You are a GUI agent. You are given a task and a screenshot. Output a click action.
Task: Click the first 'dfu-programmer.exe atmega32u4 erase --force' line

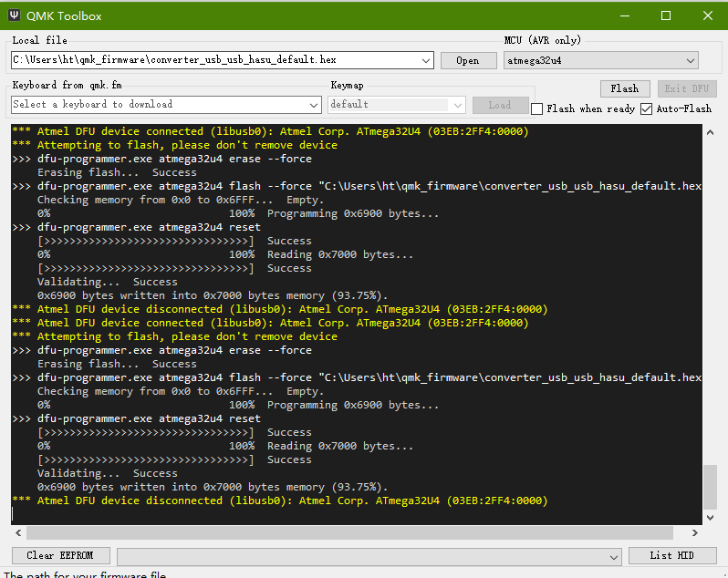pyautogui.click(x=162, y=160)
